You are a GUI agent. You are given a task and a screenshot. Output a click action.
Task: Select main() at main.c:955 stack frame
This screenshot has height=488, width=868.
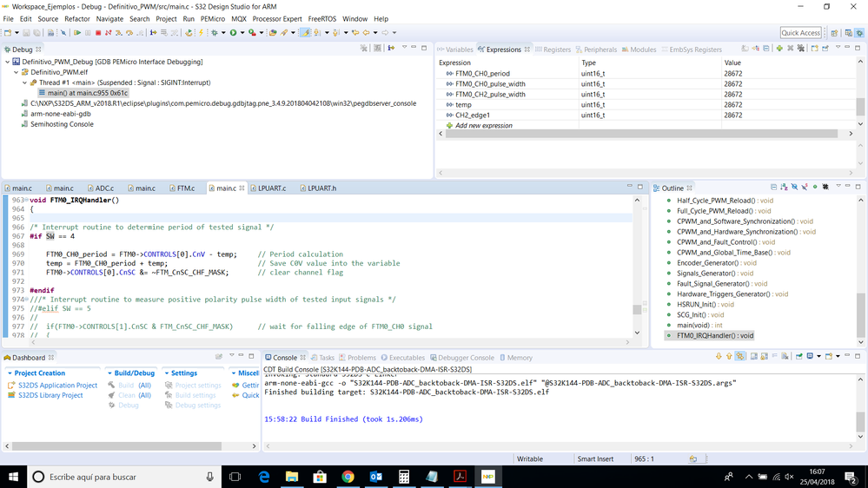[x=83, y=93]
